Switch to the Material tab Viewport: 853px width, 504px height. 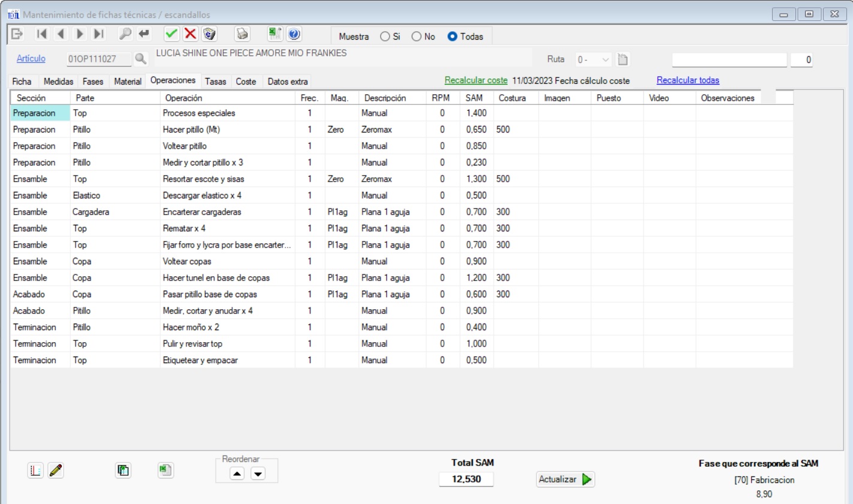coord(128,82)
